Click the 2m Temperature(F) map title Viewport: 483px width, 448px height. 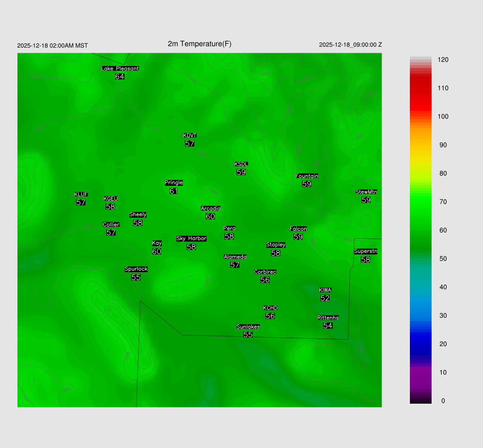(200, 44)
